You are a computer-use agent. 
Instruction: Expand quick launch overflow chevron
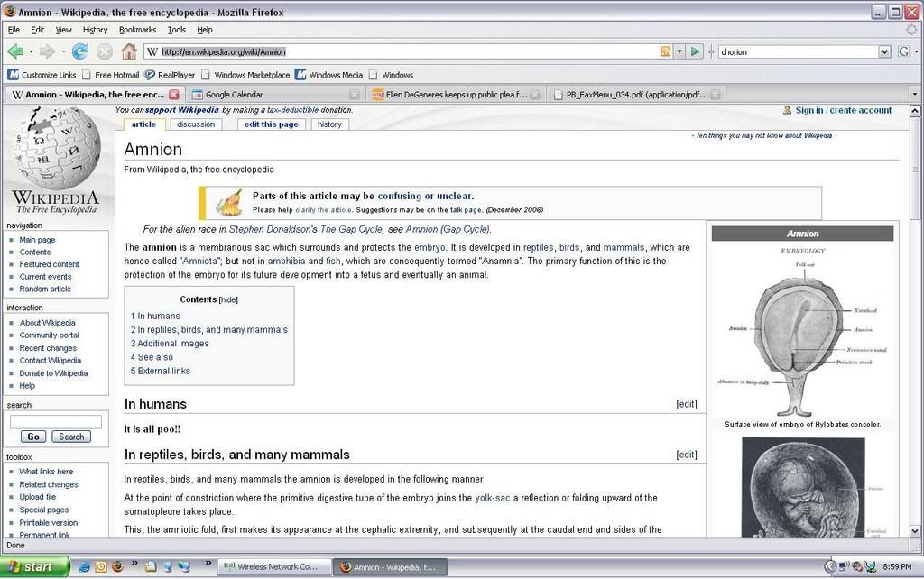pos(134,564)
